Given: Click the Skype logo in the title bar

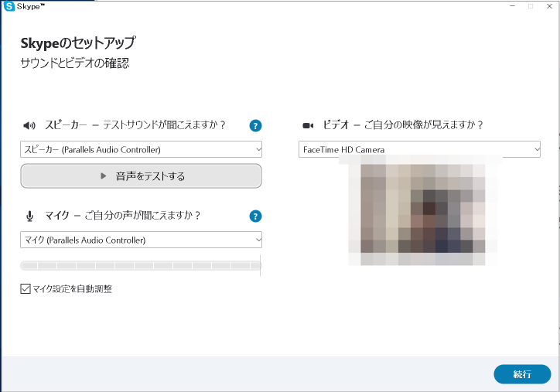Looking at the screenshot, I should click(x=9, y=6).
